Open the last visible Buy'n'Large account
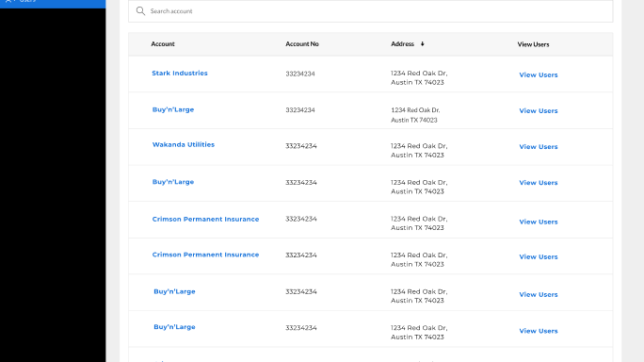Viewport: 644px width, 362px height. (174, 327)
